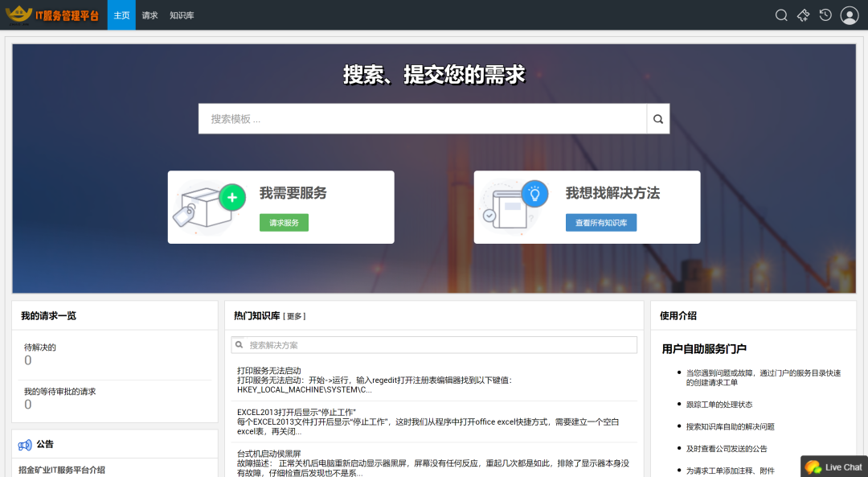The width and height of the screenshot is (868, 477).
Task: Open the 更多 link beside 热门知识库
Action: coord(296,315)
